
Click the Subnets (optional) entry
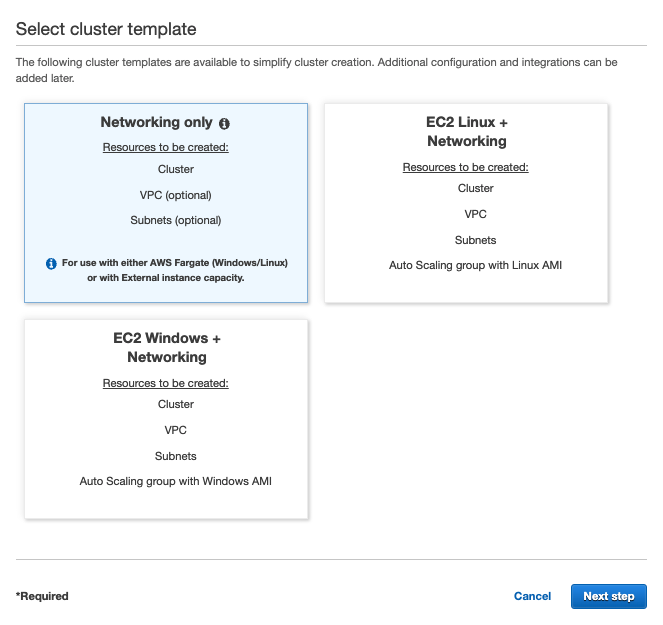coord(175,220)
